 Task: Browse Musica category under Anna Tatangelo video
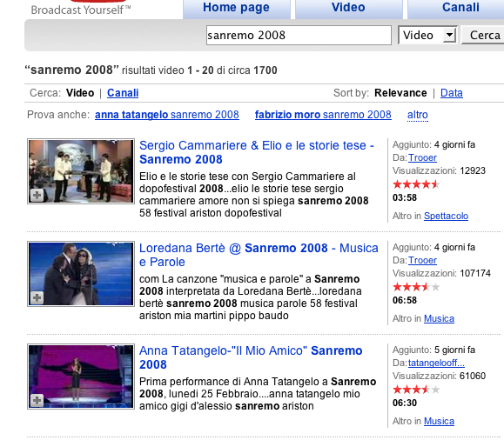point(439,421)
